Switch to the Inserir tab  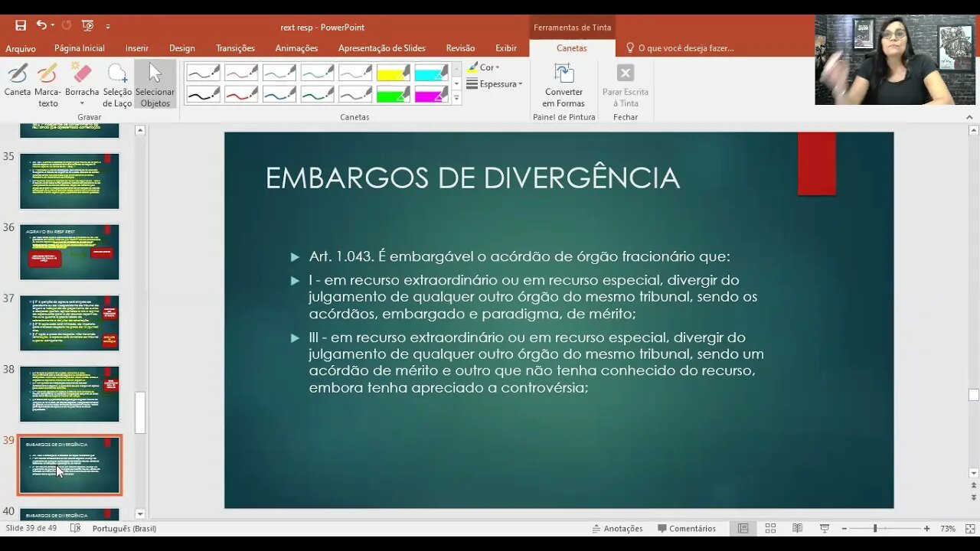point(137,48)
